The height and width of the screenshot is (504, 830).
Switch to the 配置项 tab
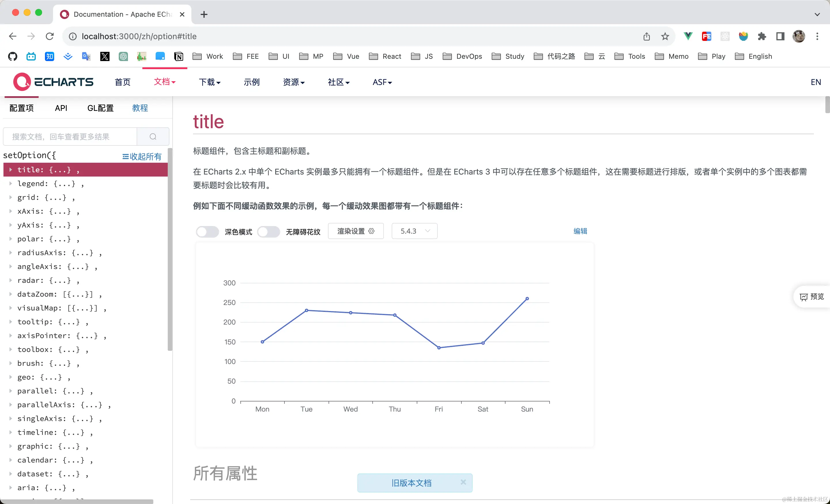22,108
